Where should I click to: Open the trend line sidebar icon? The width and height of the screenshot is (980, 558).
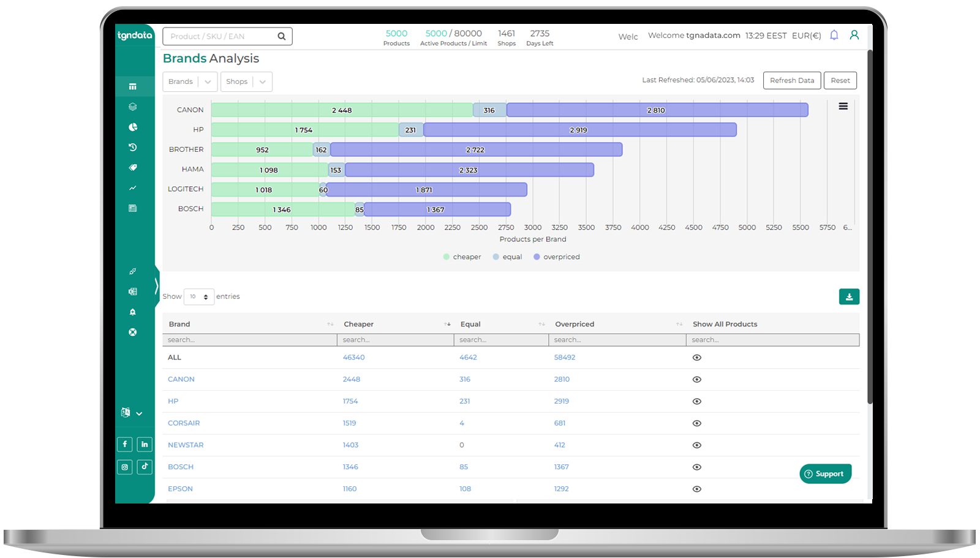(x=132, y=188)
